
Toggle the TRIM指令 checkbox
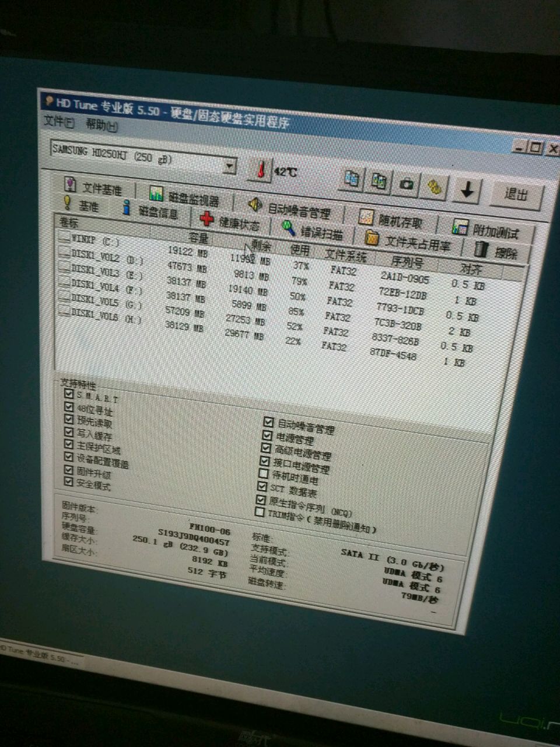[x=260, y=512]
